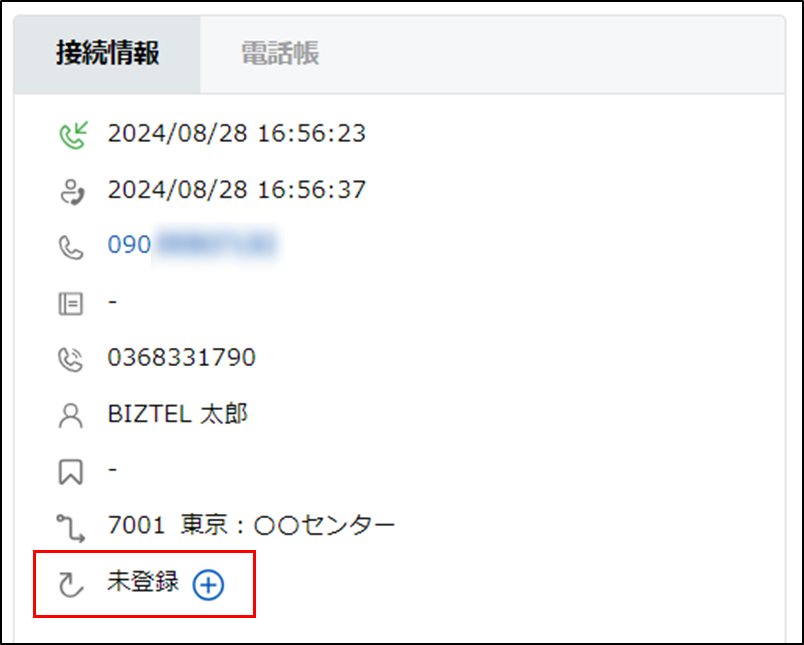Image resolution: width=804 pixels, height=645 pixels.
Task: Click the ringing phone icon beside 0368331790
Action: (x=70, y=359)
